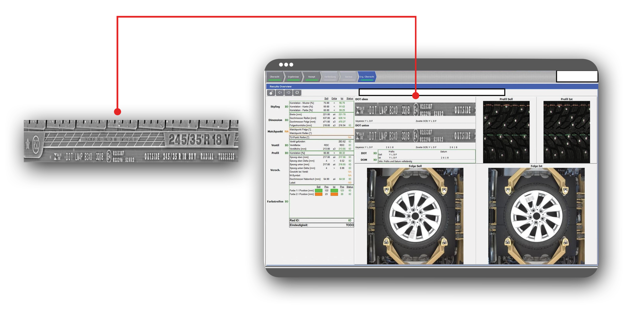Select the Erg.-Übersicht tab
This screenshot has width=644, height=322.
click(367, 77)
